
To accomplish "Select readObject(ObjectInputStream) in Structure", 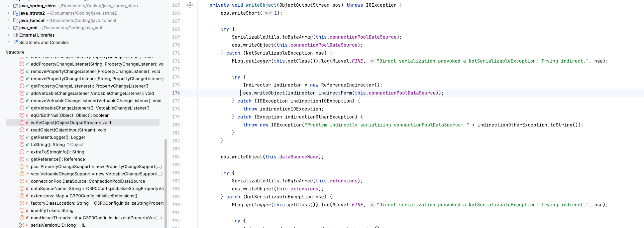I will click(x=68, y=130).
